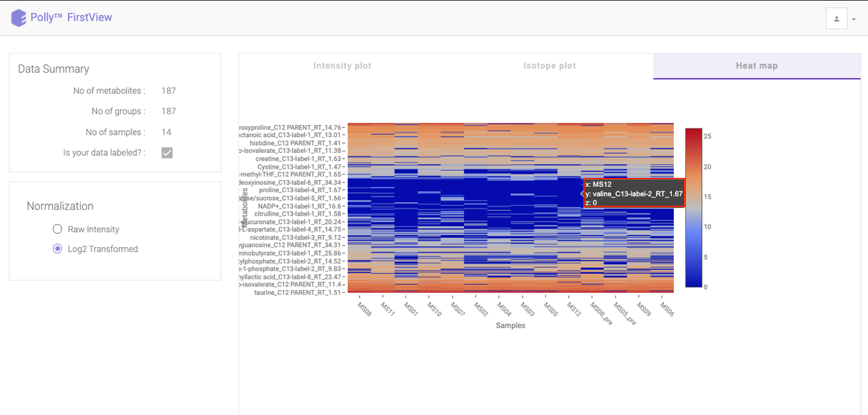Click the heat map color scale bar

pos(693,208)
